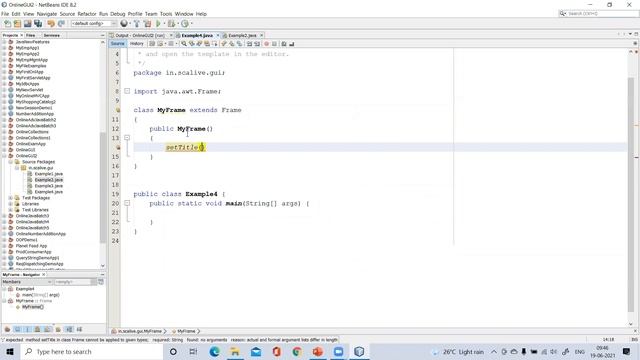The image size is (640, 360).
Task: Click the Redo toolbar icon
Action: [x=61, y=24]
